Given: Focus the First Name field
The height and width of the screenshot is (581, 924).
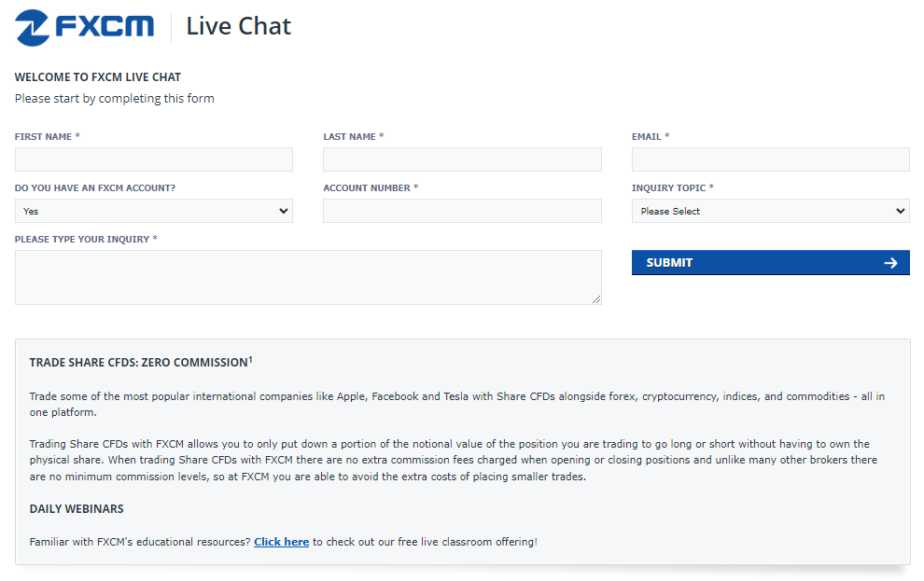Looking at the screenshot, I should point(154,159).
